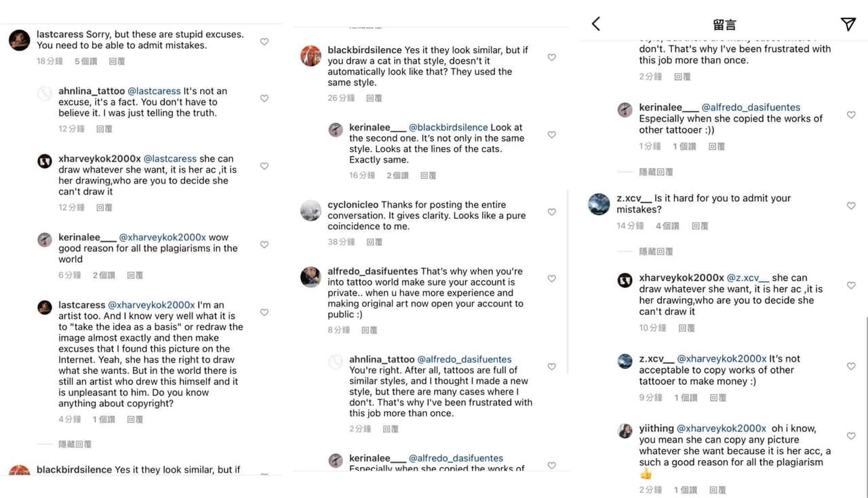Open the direct message paper plane icon
Viewport: 868px width, 498px height.
click(x=848, y=24)
